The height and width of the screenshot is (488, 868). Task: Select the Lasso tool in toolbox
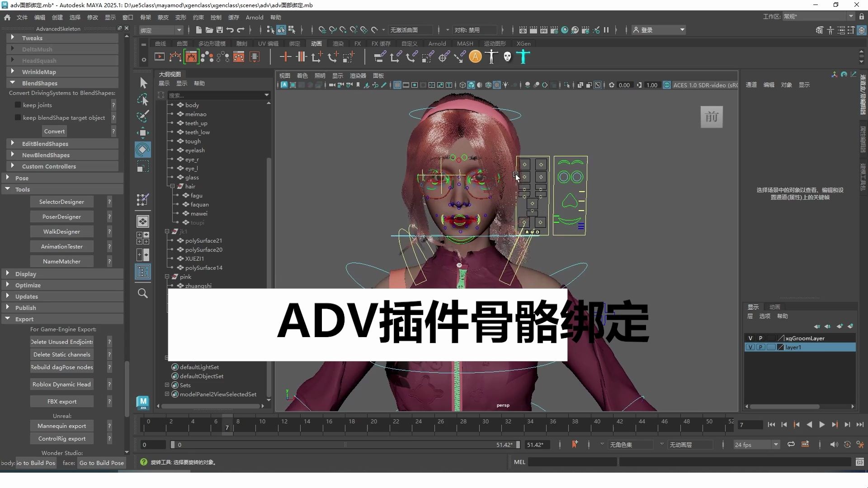pos(143,99)
